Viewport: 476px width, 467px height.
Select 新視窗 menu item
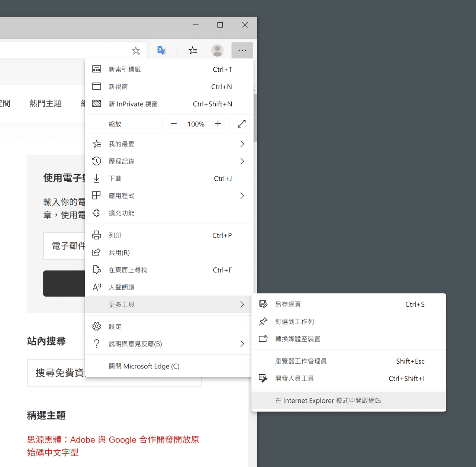pos(169,87)
